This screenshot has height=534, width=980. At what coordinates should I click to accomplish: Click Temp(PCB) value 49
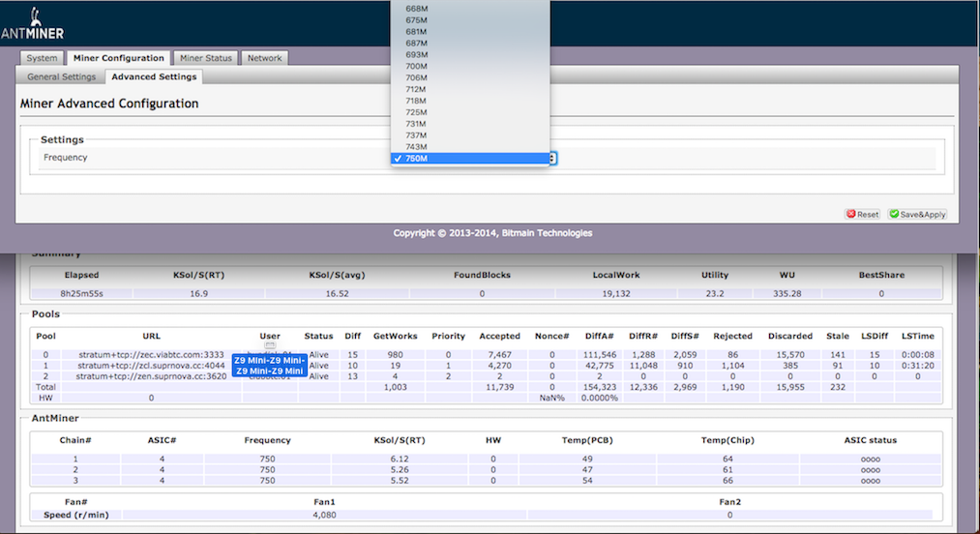[x=587, y=459]
